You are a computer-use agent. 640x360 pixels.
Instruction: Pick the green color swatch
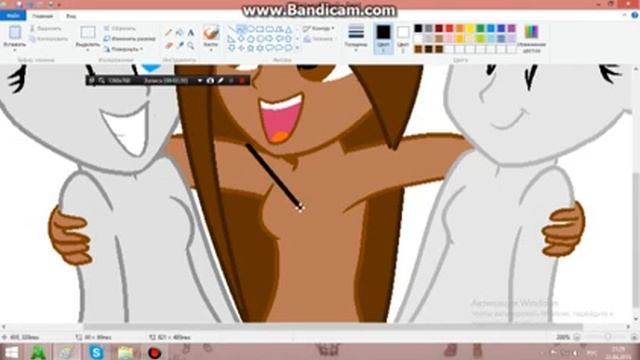(480, 28)
